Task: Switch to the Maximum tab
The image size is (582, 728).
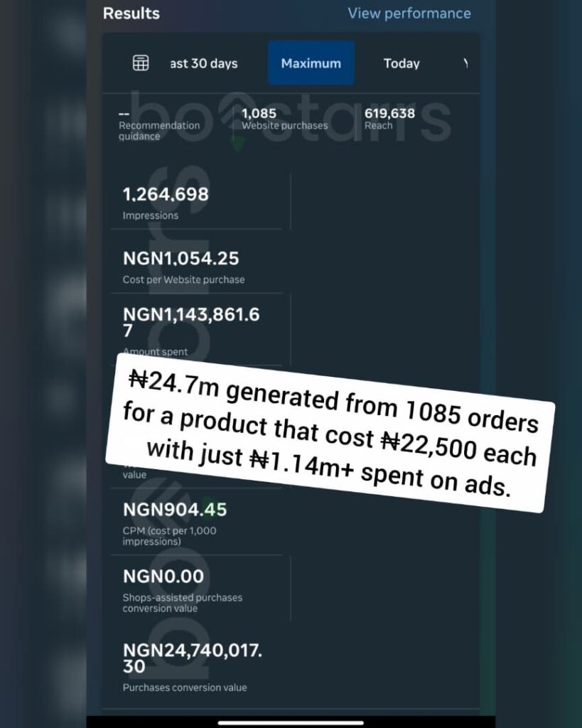Action: pyautogui.click(x=311, y=63)
